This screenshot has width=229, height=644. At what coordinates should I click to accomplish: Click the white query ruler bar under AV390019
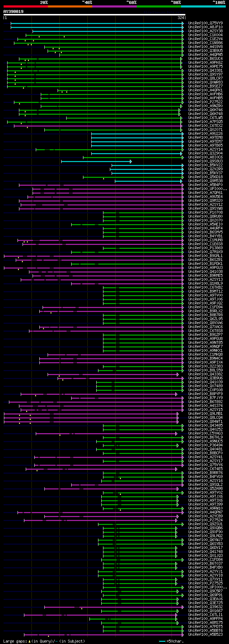coord(94,15)
